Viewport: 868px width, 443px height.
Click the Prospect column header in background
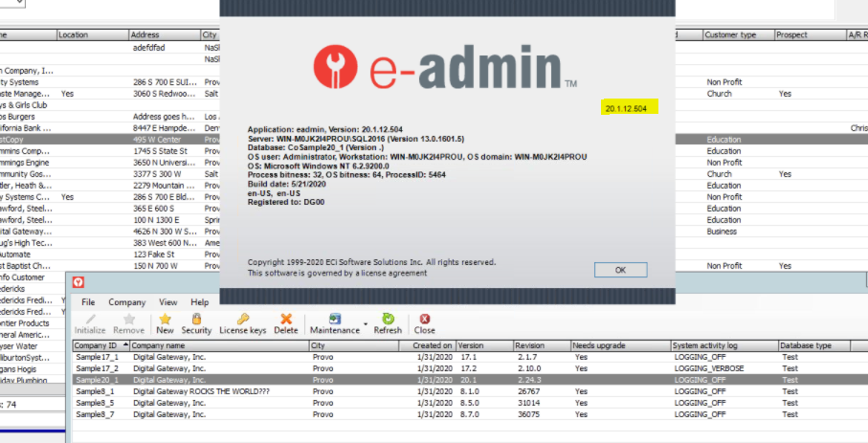[x=811, y=34]
